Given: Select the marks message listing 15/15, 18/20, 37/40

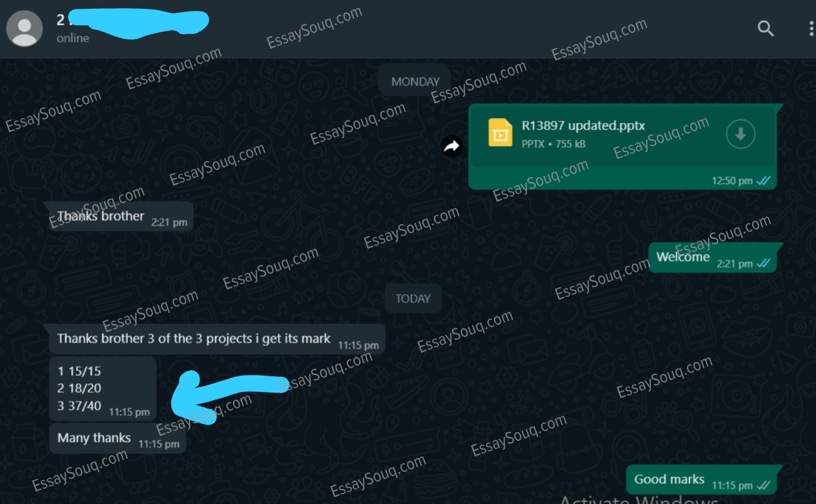Looking at the screenshot, I should [103, 389].
